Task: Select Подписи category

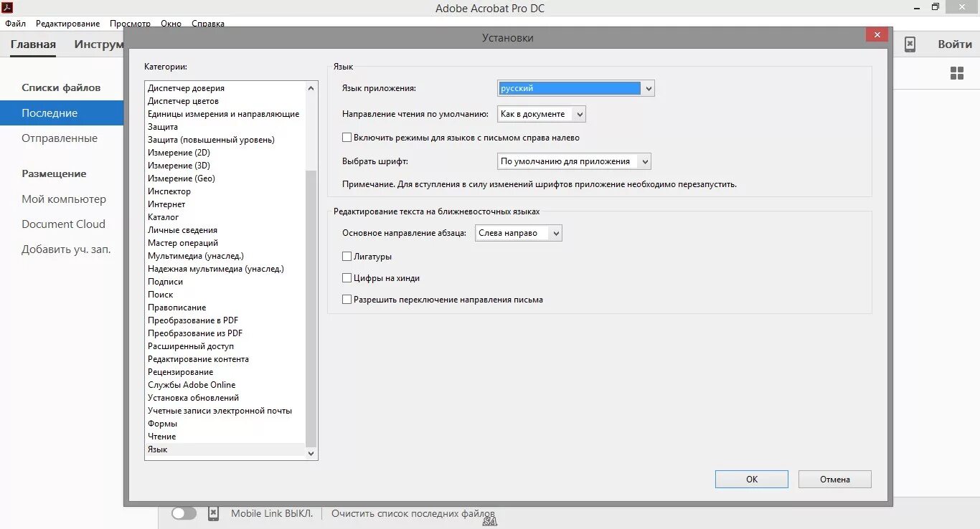Action: pyautogui.click(x=225, y=282)
